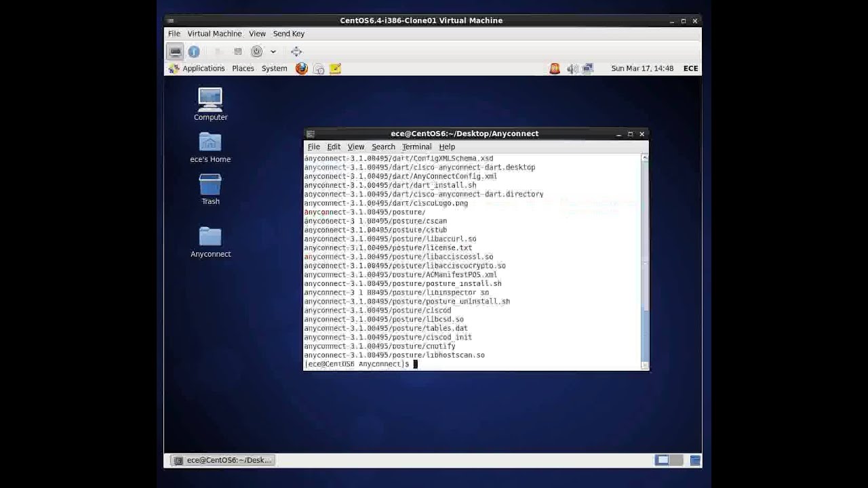Image resolution: width=868 pixels, height=488 pixels.
Task: Show the VM graphical console view
Action: (175, 52)
